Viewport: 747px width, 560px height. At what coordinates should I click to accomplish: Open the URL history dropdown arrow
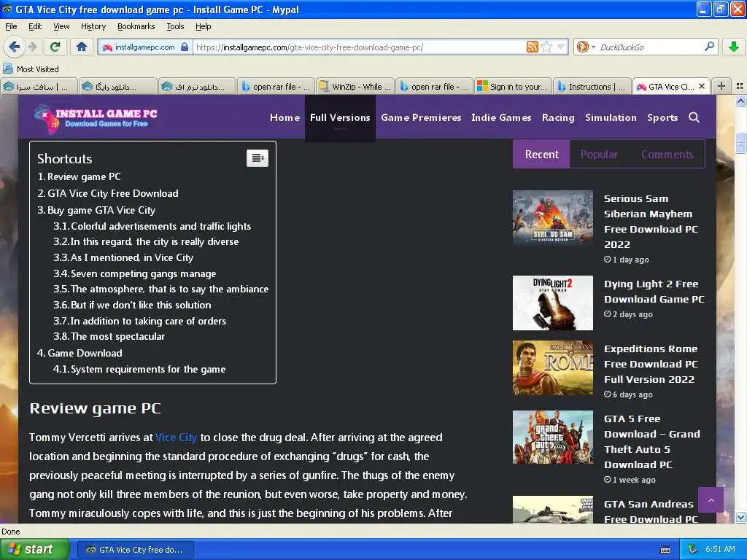click(x=560, y=47)
